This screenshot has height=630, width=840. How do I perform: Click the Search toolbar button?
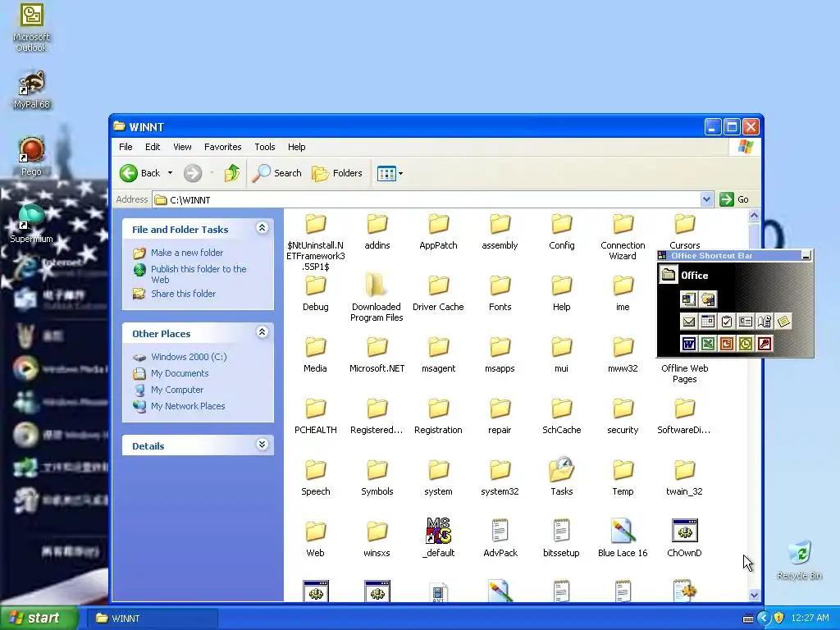coord(277,173)
